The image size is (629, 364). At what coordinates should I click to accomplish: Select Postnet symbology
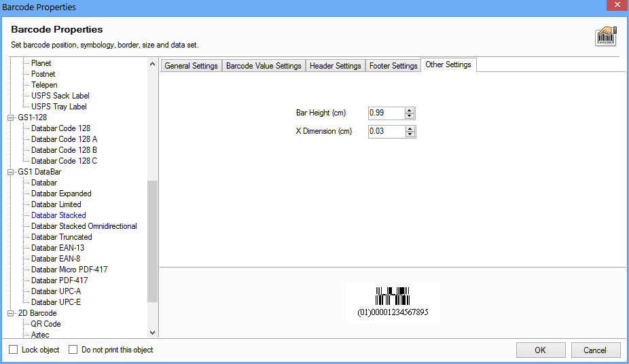[43, 74]
